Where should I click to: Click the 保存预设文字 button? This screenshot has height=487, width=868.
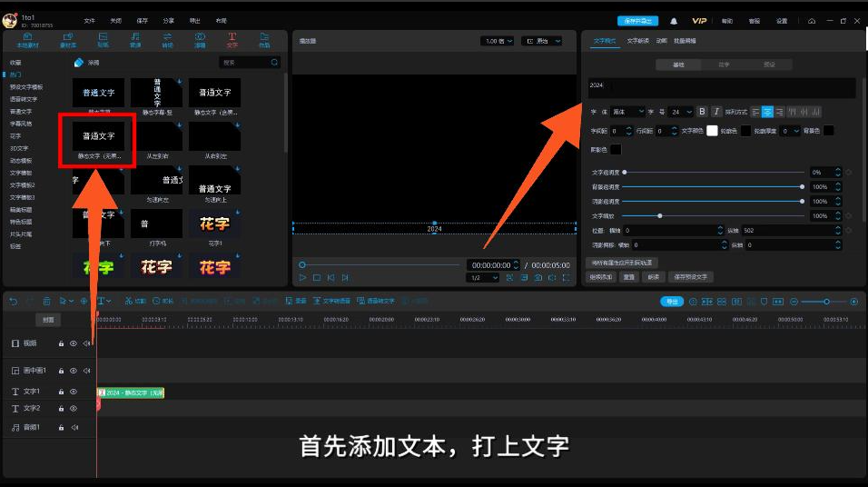690,277
